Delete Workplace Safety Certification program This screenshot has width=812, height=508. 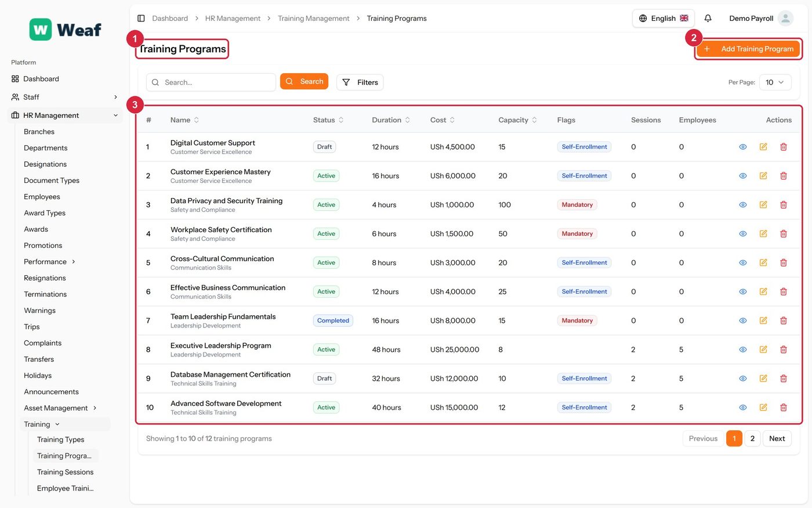pyautogui.click(x=784, y=234)
